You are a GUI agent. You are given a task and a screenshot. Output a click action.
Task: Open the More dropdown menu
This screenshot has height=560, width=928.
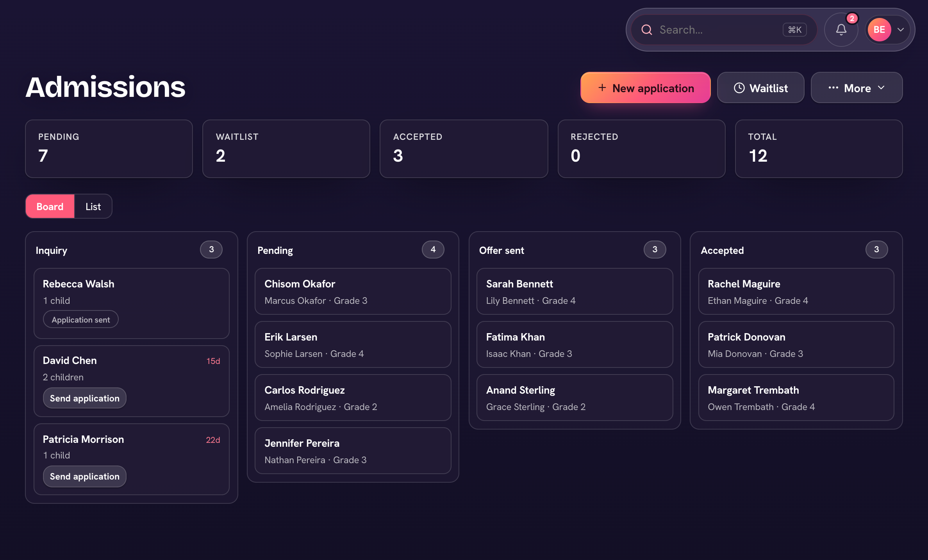[857, 88]
